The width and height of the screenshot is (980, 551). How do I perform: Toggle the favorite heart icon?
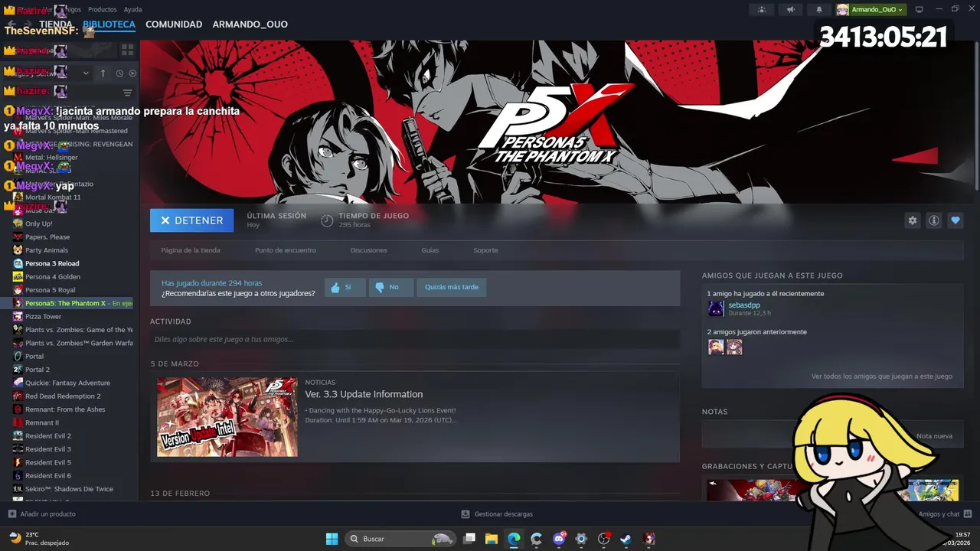coord(955,220)
